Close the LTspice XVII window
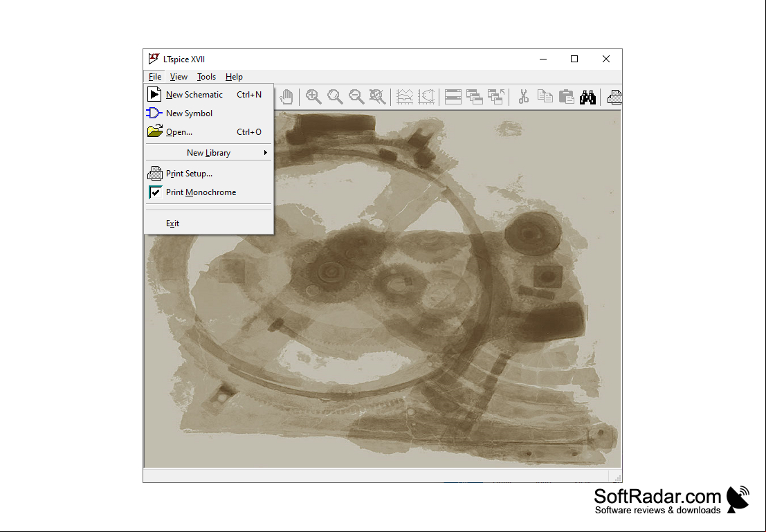Image resolution: width=766 pixels, height=532 pixels. (x=606, y=59)
